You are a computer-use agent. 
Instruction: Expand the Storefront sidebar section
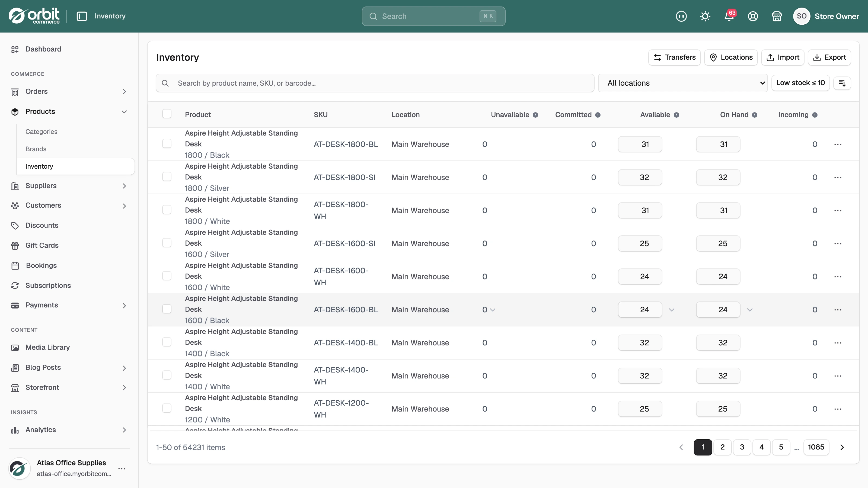pyautogui.click(x=124, y=388)
